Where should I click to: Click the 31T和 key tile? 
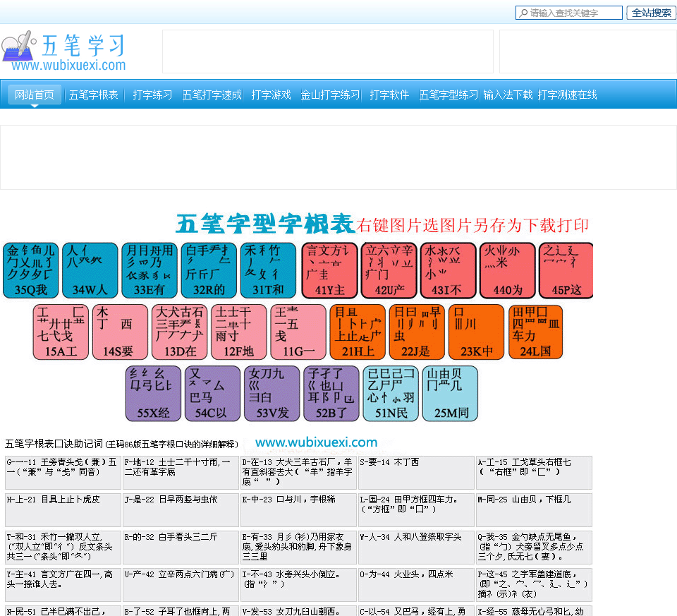(268, 270)
